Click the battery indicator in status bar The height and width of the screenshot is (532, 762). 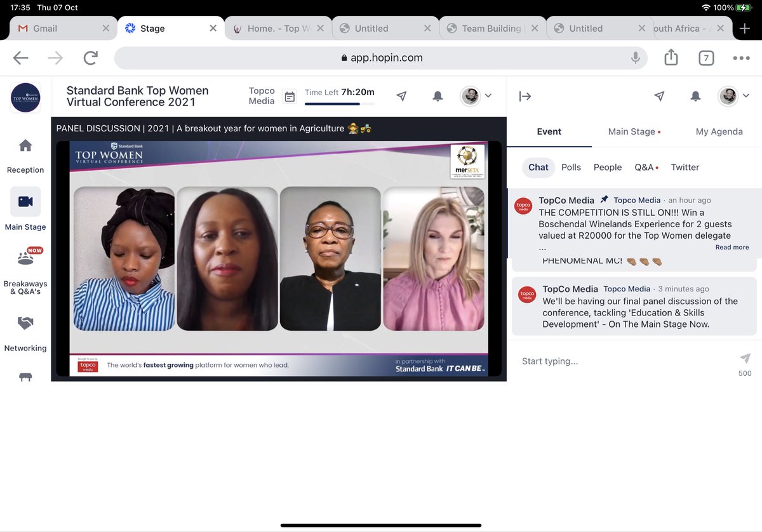(744, 8)
